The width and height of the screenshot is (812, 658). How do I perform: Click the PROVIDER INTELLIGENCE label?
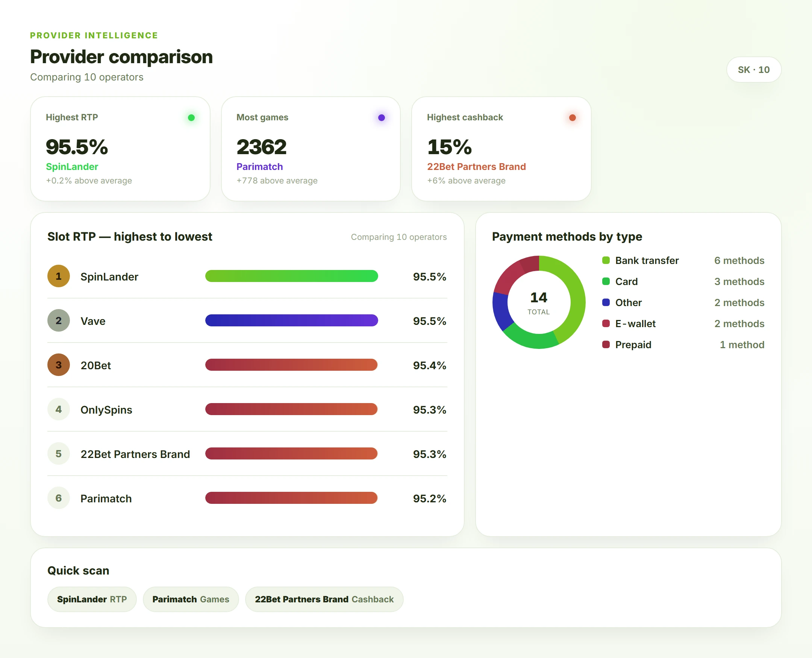pyautogui.click(x=94, y=35)
